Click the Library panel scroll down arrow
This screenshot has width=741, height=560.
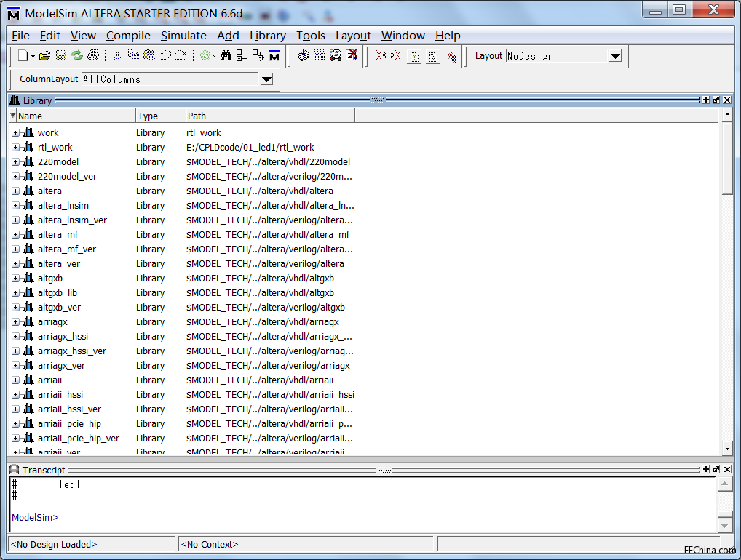coord(726,449)
